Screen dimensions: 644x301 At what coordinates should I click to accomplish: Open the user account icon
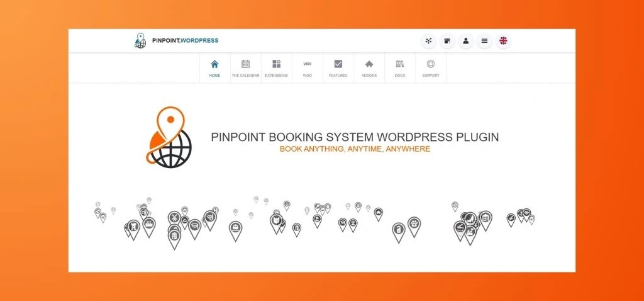pyautogui.click(x=466, y=41)
